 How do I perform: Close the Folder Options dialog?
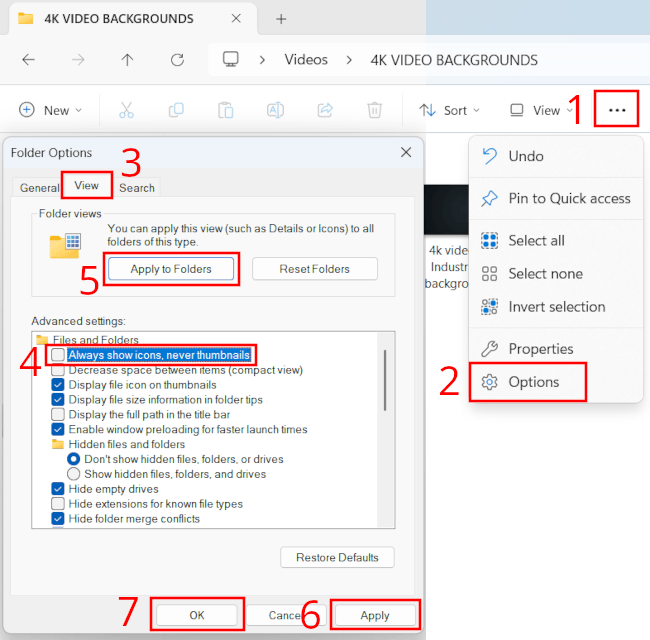(406, 152)
